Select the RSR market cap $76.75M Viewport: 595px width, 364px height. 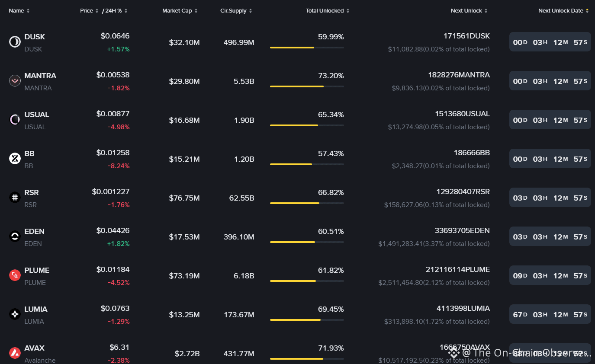184,198
